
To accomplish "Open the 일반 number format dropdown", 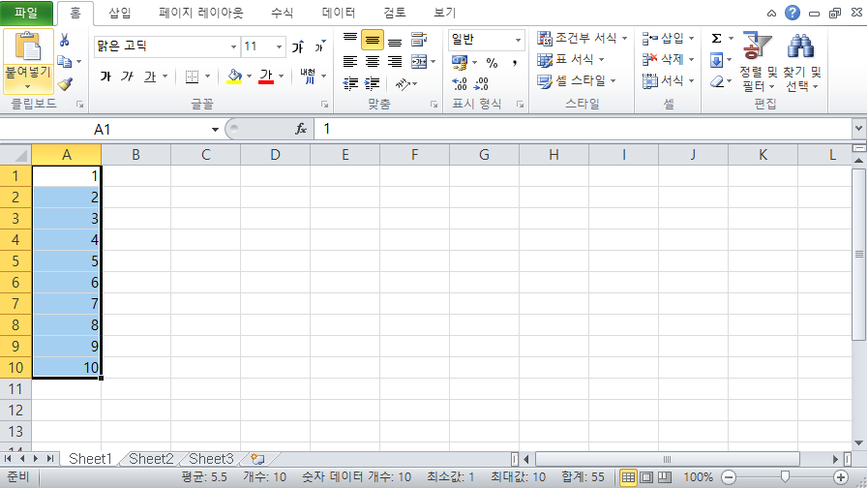I will pos(518,40).
